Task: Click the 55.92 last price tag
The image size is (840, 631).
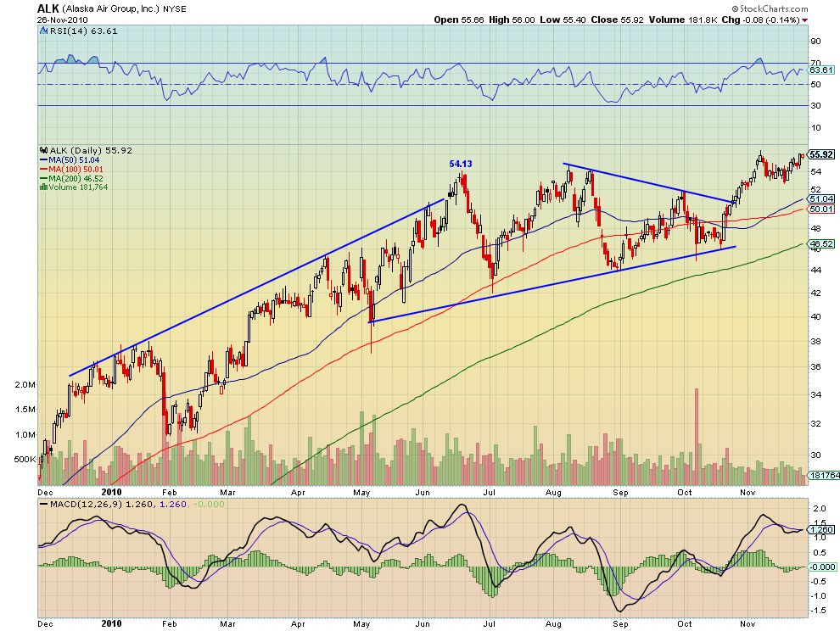Action: (821, 154)
